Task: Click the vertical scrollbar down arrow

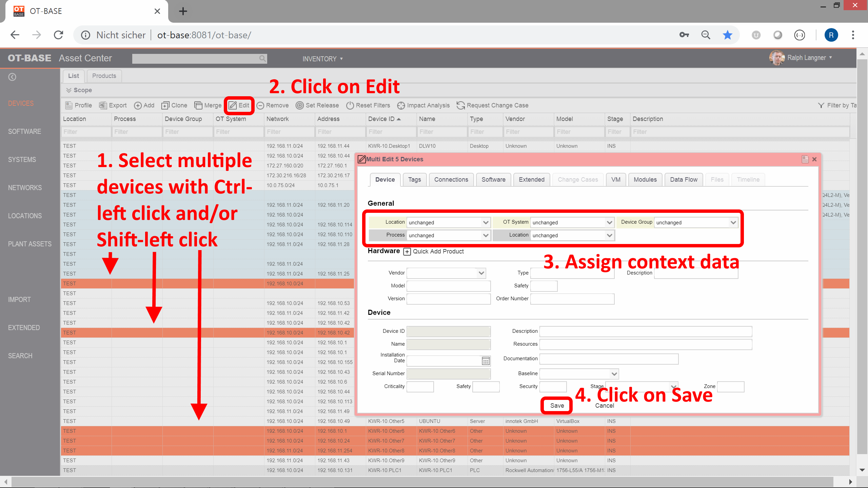Action: click(x=862, y=470)
